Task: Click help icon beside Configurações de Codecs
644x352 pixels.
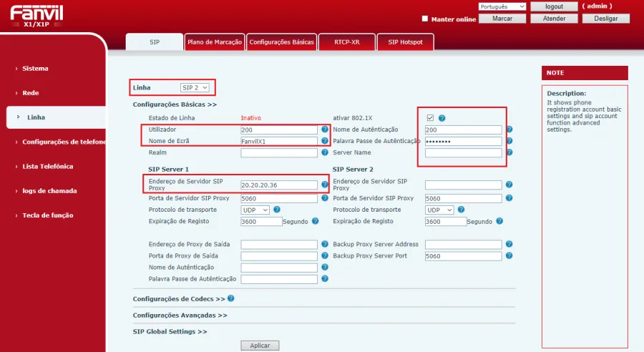Action: click(231, 298)
